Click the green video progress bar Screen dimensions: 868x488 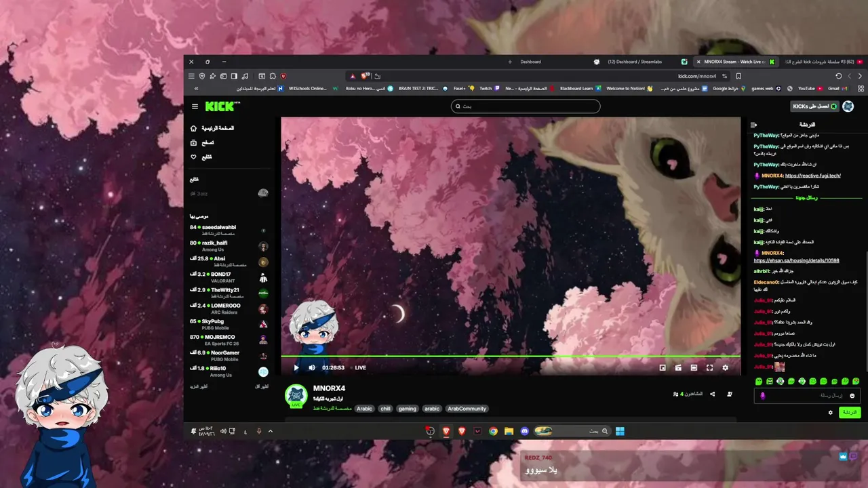point(511,357)
